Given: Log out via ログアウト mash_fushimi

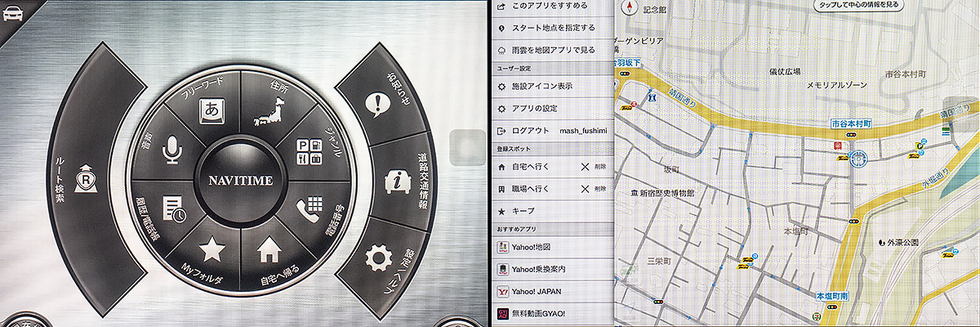Looking at the screenshot, I should (553, 131).
